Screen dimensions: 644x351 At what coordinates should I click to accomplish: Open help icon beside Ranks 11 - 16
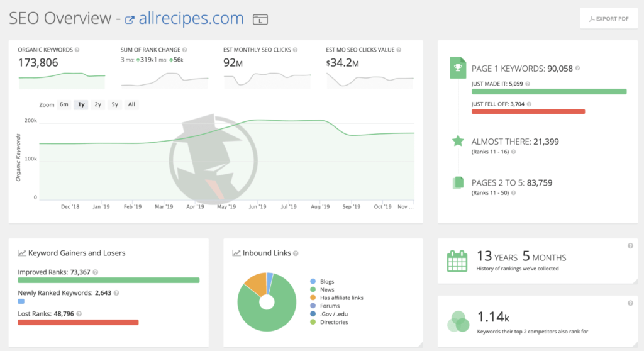click(x=513, y=152)
